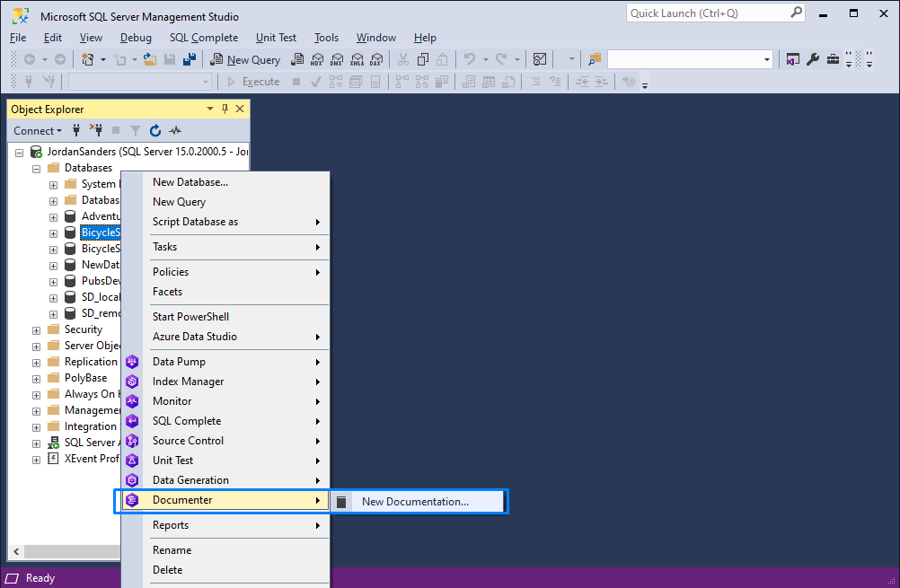
Task: Collapse the JordanSanders server node
Action: (x=20, y=153)
